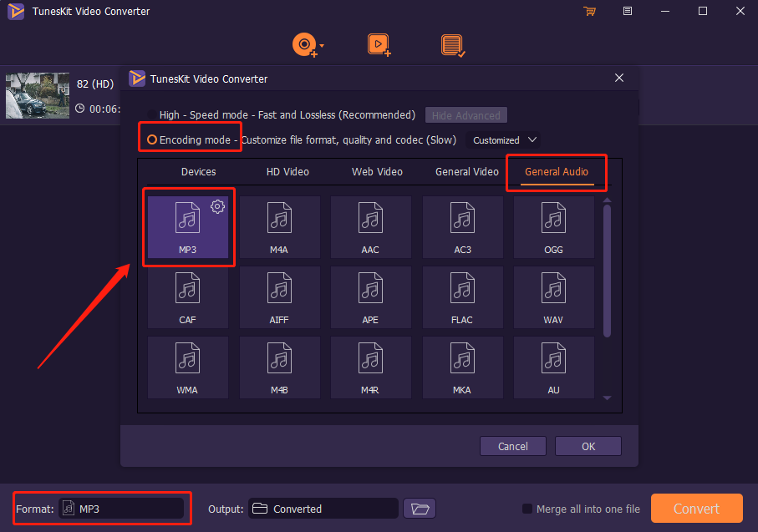Screen dimensions: 758x532
Task: Switch to the Devices tab
Action: [x=199, y=171]
